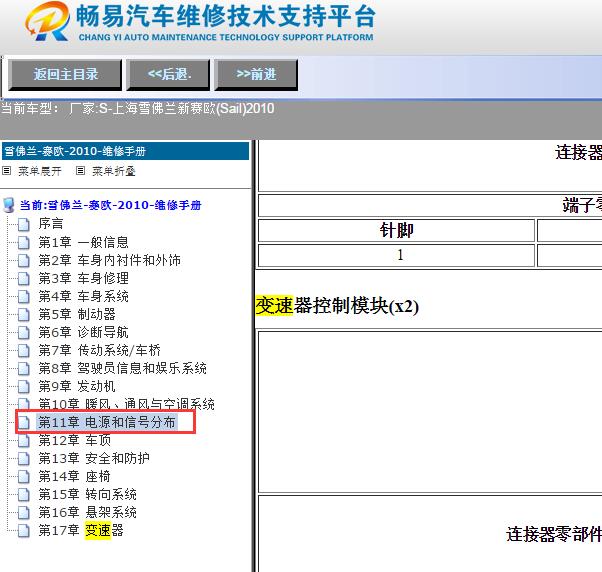Go forward with >>前进 button
The height and width of the screenshot is (572, 602).
click(256, 74)
